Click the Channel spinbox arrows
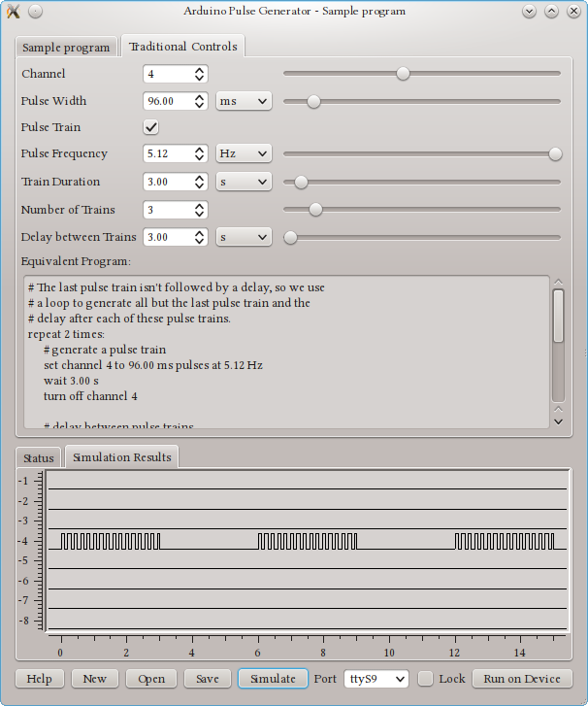This screenshot has height=706, width=588. click(199, 75)
